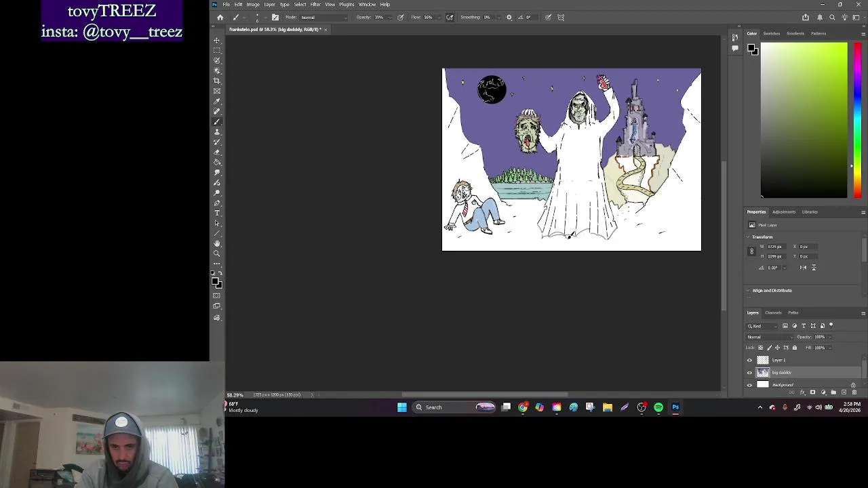Open Windows Start menu

[x=402, y=407]
